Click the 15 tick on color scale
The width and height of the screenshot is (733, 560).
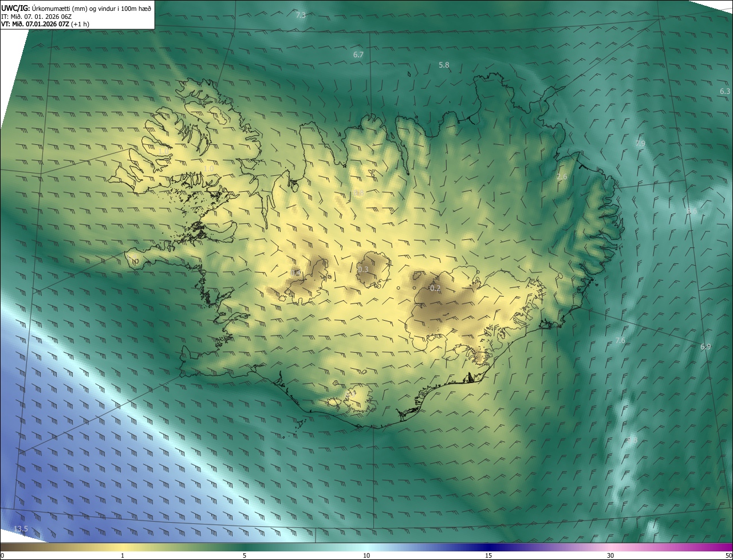pos(488,556)
